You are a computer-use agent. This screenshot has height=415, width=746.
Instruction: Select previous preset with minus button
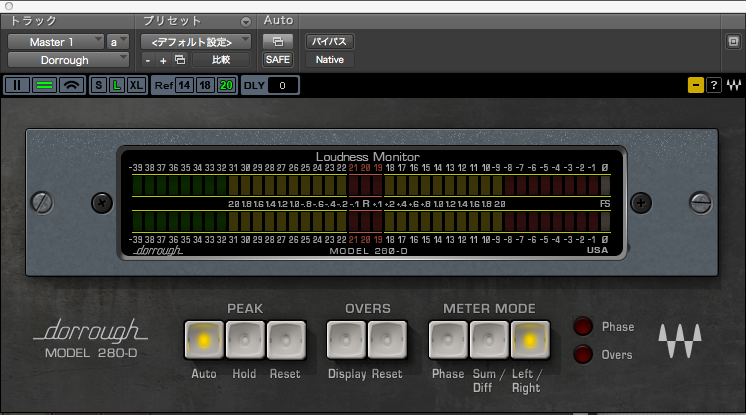[148, 60]
